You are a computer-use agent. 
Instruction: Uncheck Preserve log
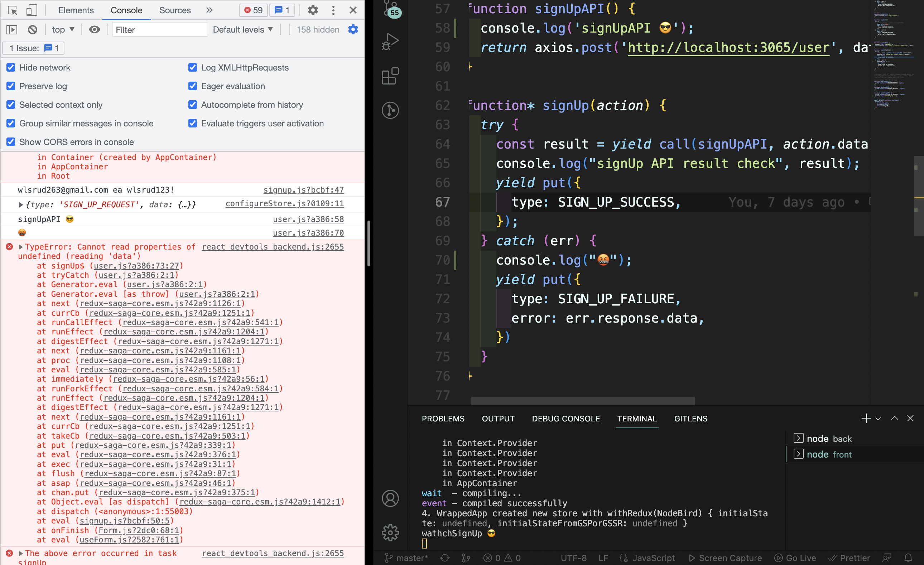tap(11, 86)
